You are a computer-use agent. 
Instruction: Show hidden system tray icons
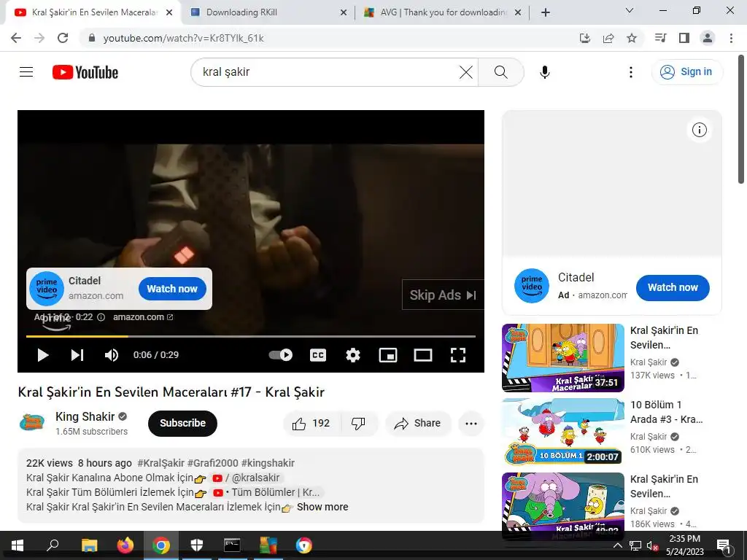click(x=617, y=545)
